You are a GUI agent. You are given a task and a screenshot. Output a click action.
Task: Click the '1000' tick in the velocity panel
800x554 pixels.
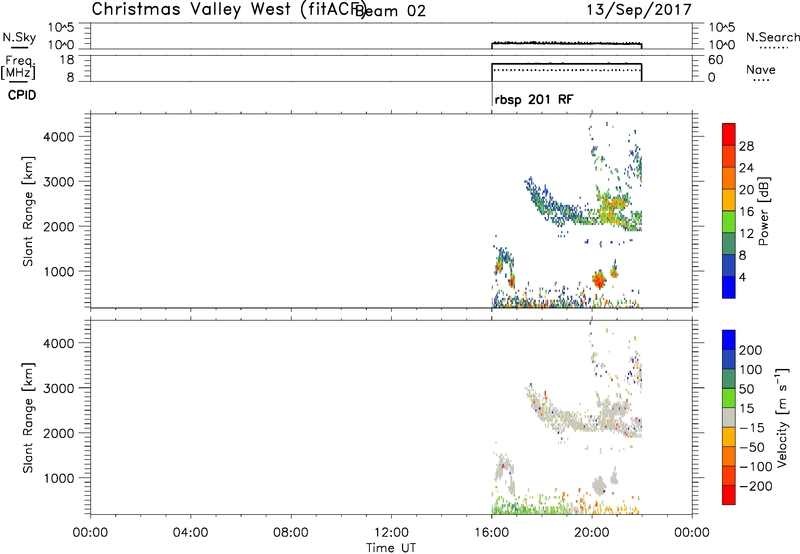pos(59,478)
